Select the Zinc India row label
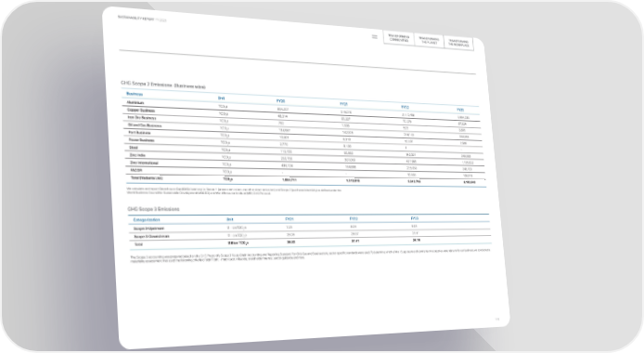Viewport: 644px width, 353px height. (x=137, y=155)
